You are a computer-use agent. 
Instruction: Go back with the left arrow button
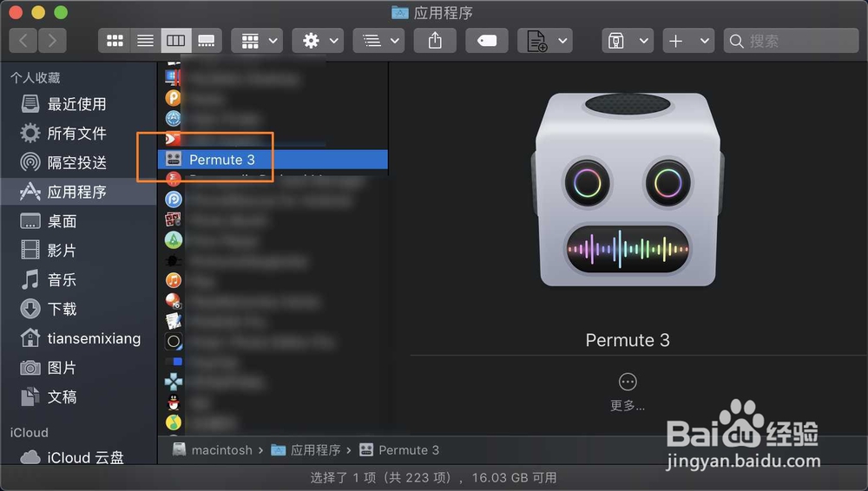pyautogui.click(x=23, y=41)
